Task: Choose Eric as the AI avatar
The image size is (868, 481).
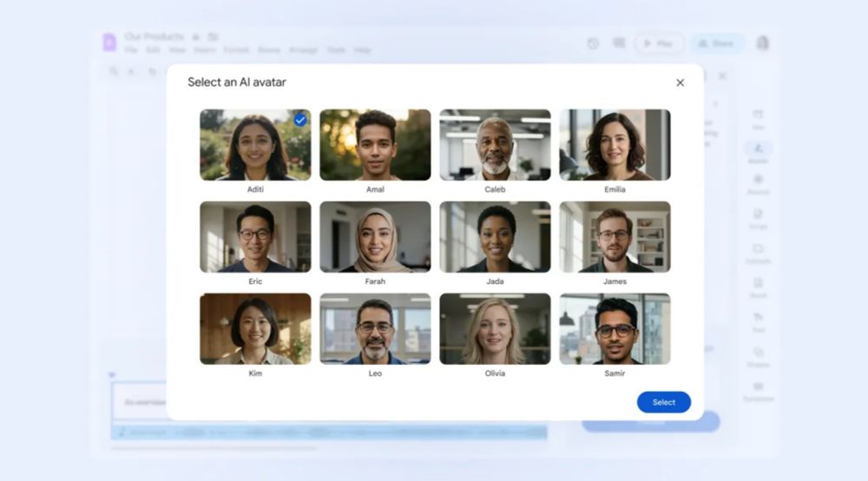Action: point(255,236)
